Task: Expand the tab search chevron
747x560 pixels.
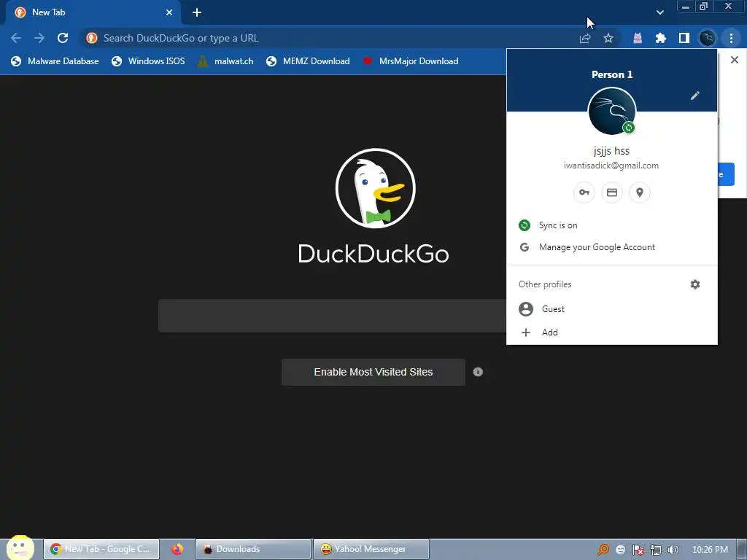Action: 659,12
